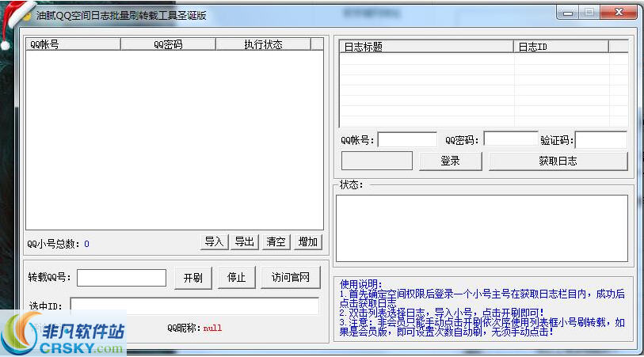
Task: Click the 导出 export button
Action: 245,242
